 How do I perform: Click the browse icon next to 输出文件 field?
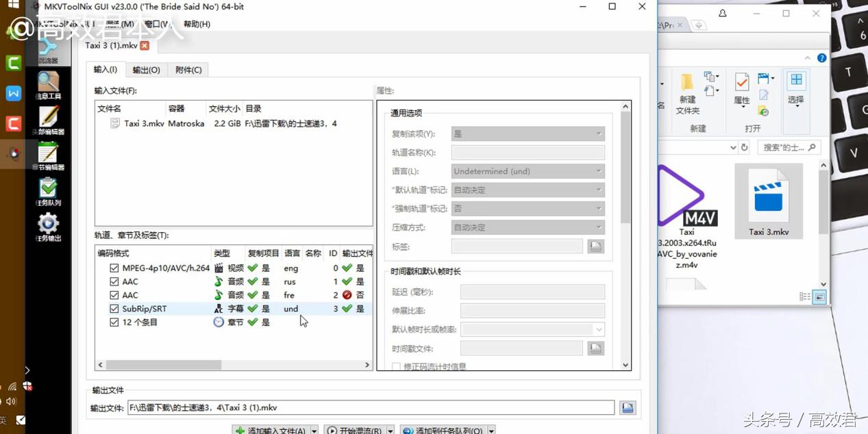coord(628,408)
